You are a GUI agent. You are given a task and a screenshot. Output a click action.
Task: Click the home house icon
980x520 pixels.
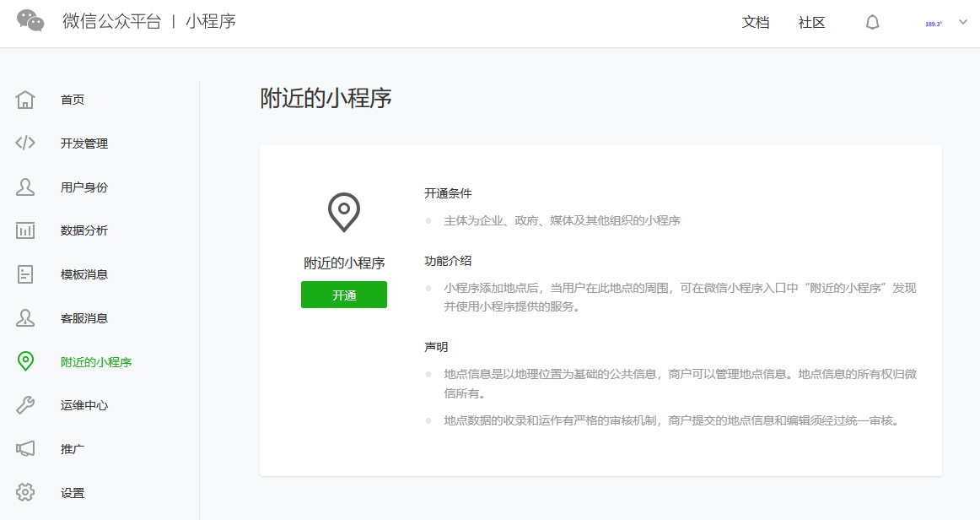point(25,100)
